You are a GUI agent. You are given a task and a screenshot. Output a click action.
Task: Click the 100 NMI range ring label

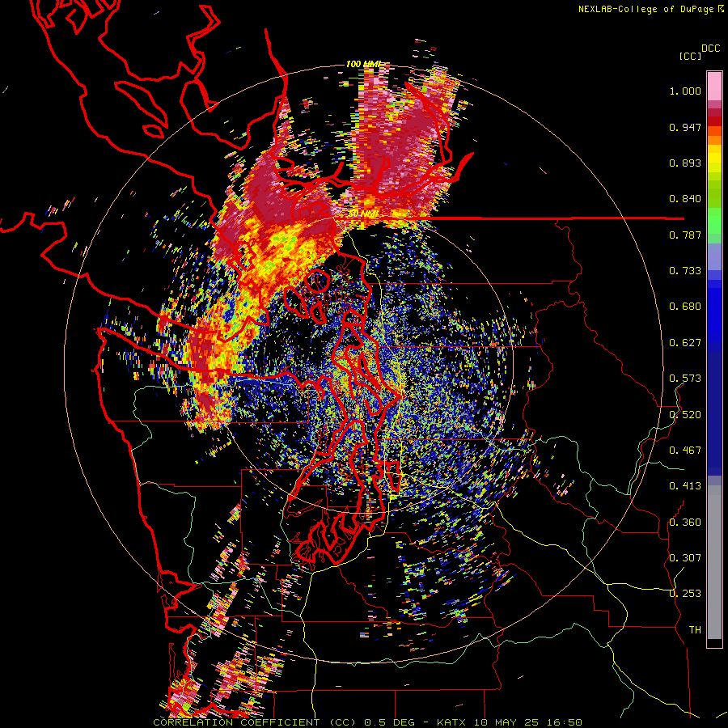pyautogui.click(x=362, y=64)
